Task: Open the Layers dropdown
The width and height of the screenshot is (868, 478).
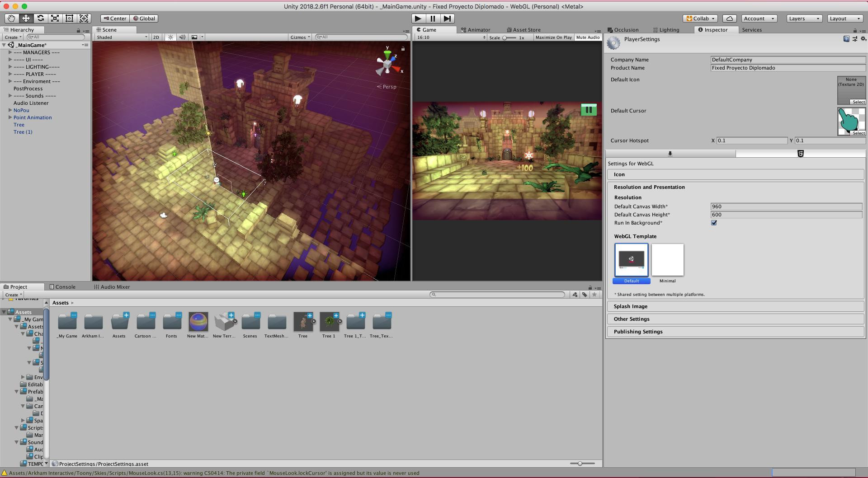Action: tap(804, 19)
